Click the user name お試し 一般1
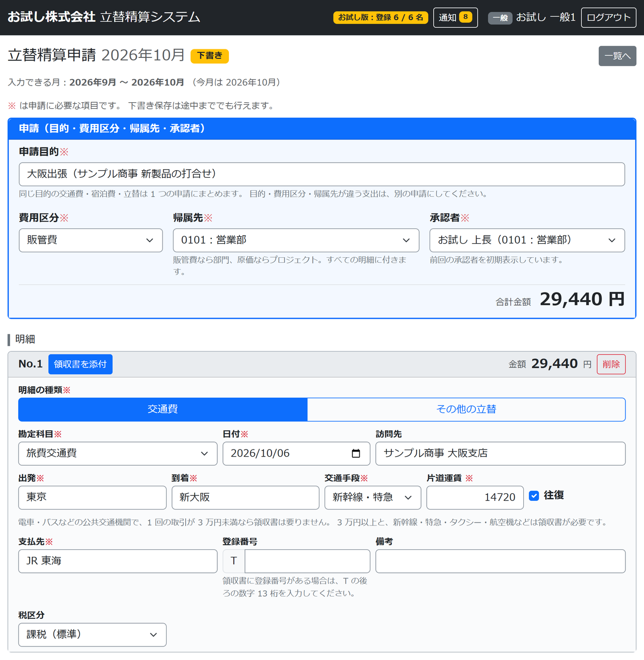The height and width of the screenshot is (660, 644). (546, 18)
